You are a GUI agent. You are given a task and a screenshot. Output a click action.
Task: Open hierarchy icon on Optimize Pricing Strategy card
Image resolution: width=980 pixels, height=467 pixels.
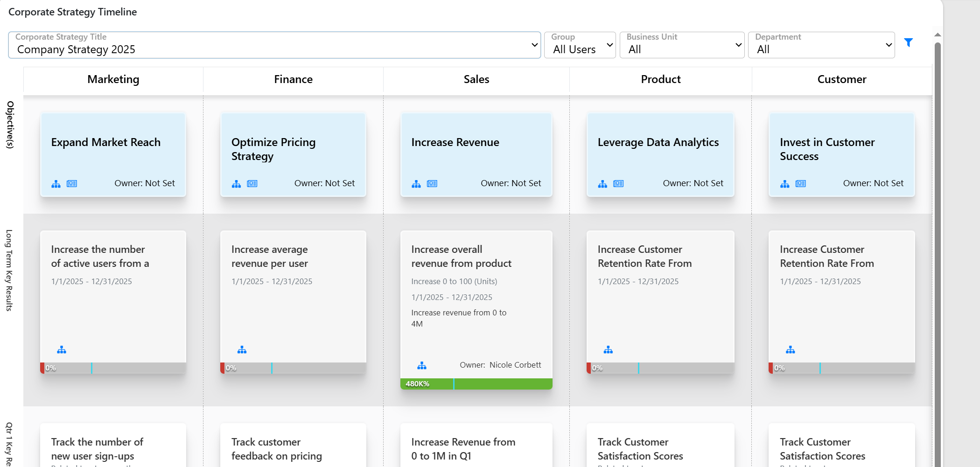click(236, 184)
